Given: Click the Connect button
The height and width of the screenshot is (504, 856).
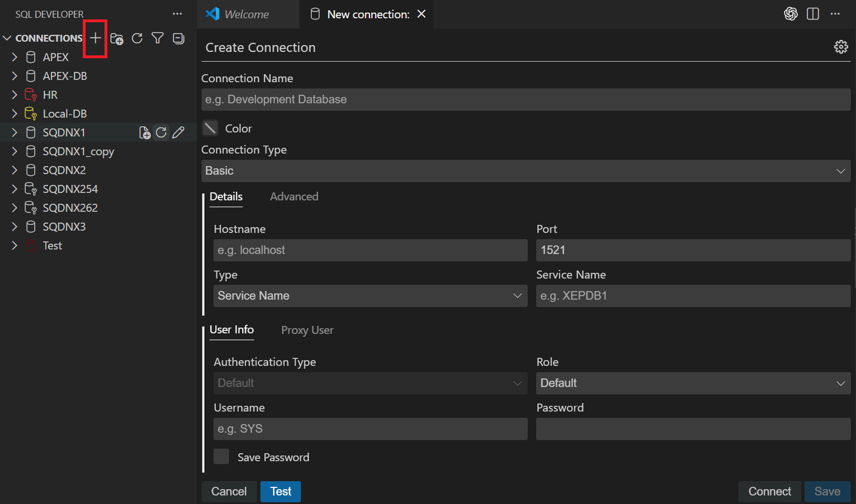Looking at the screenshot, I should [x=770, y=491].
